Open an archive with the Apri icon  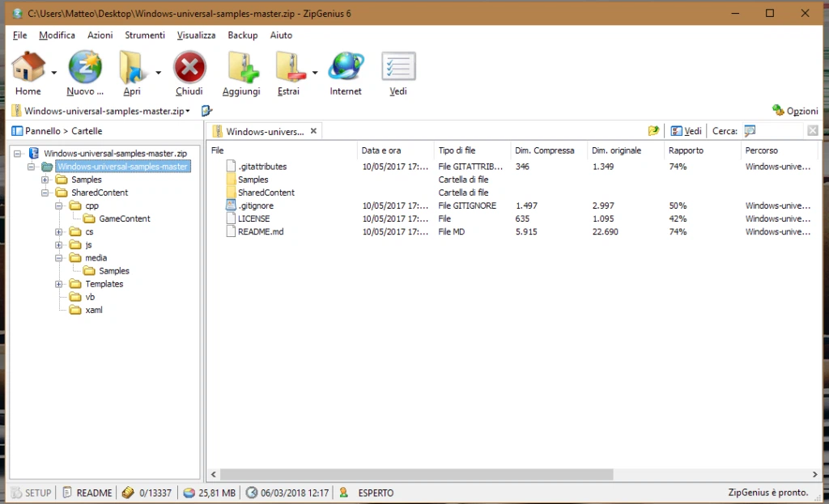(x=131, y=68)
